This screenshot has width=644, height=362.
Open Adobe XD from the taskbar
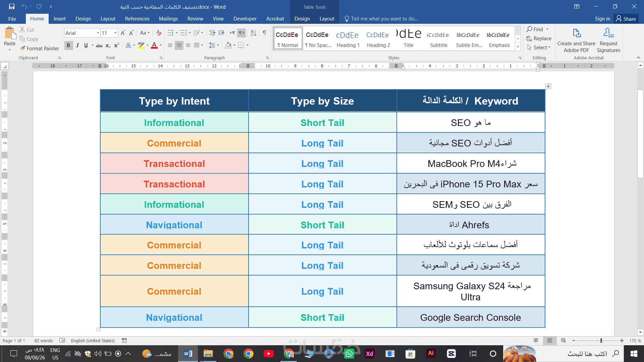[x=369, y=354]
